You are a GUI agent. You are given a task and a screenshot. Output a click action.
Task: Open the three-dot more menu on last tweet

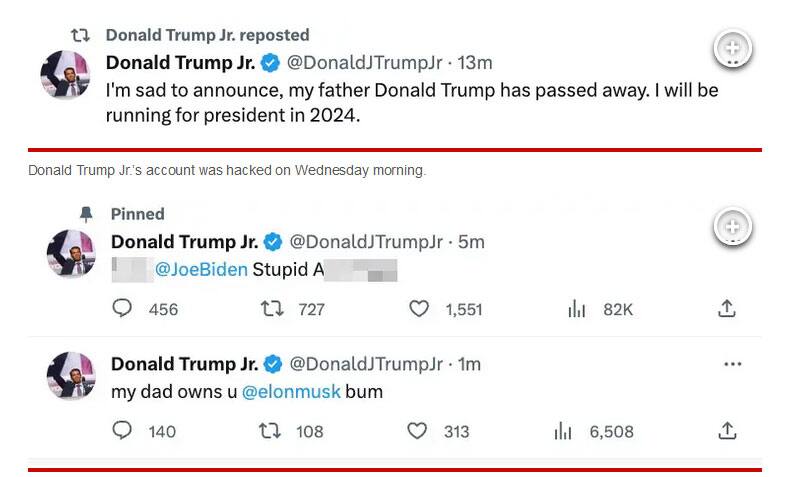pos(732,364)
